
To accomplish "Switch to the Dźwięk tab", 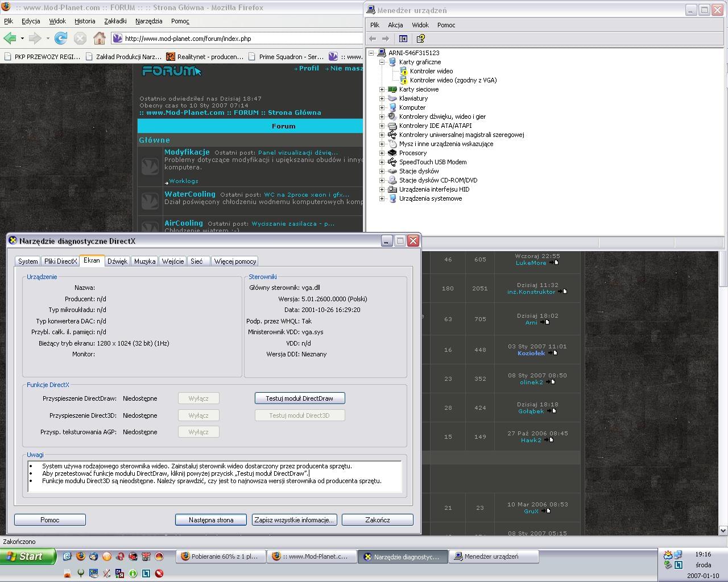I will click(x=117, y=261).
